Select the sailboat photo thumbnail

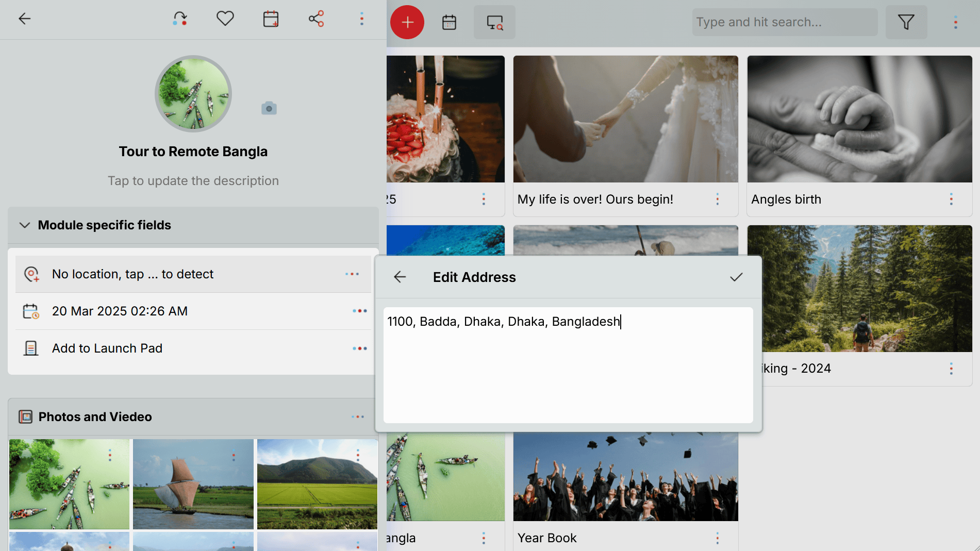[193, 483]
